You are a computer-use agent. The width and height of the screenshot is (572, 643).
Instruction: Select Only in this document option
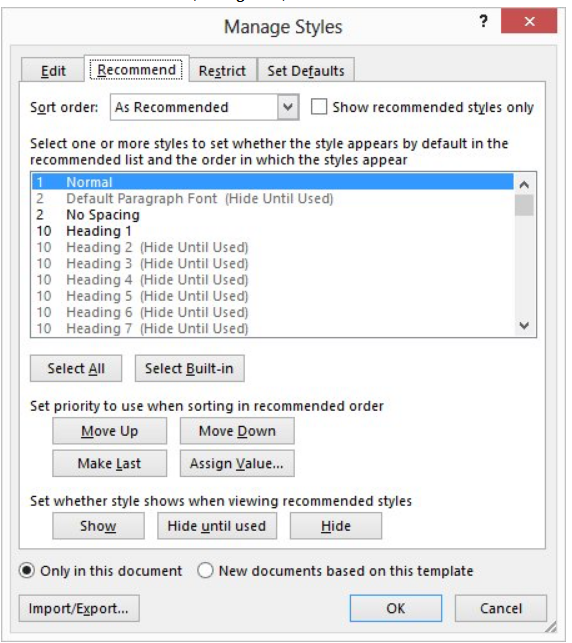[x=27, y=570]
